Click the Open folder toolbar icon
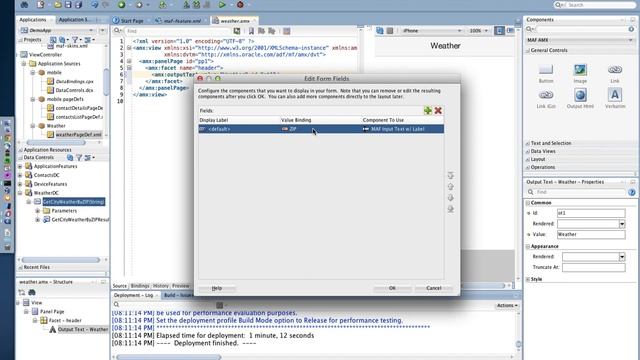This screenshot has height=360, width=640. click(58, 4)
